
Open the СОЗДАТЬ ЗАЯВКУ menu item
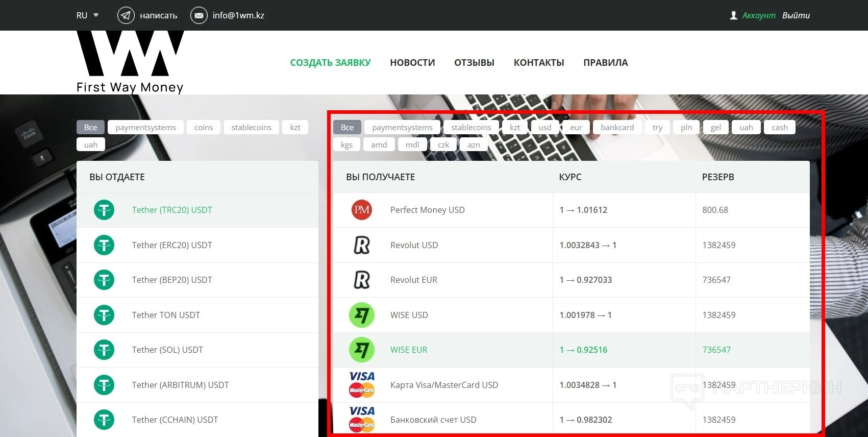coord(331,63)
